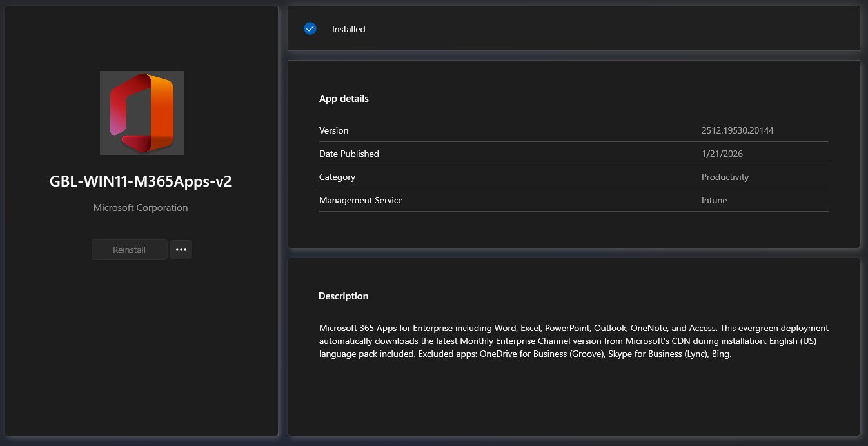Open the three-dots more options menu

181,250
